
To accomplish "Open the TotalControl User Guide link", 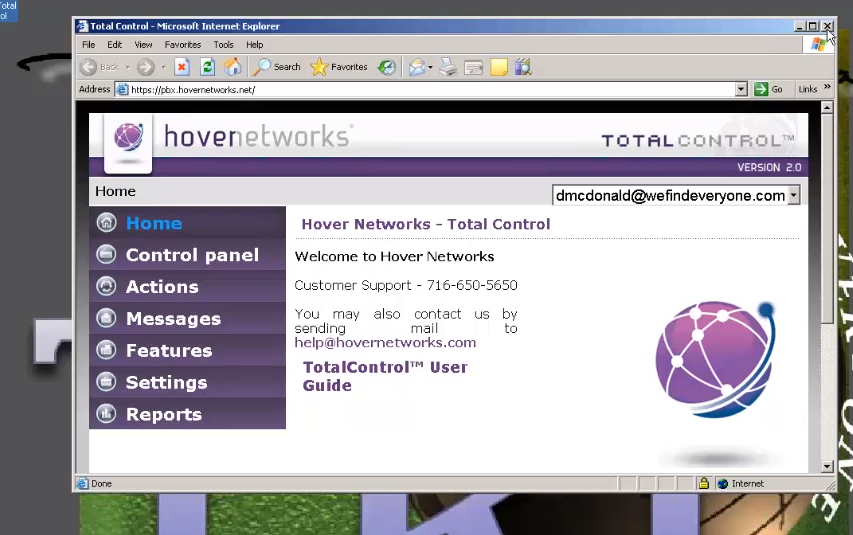I will click(x=385, y=376).
